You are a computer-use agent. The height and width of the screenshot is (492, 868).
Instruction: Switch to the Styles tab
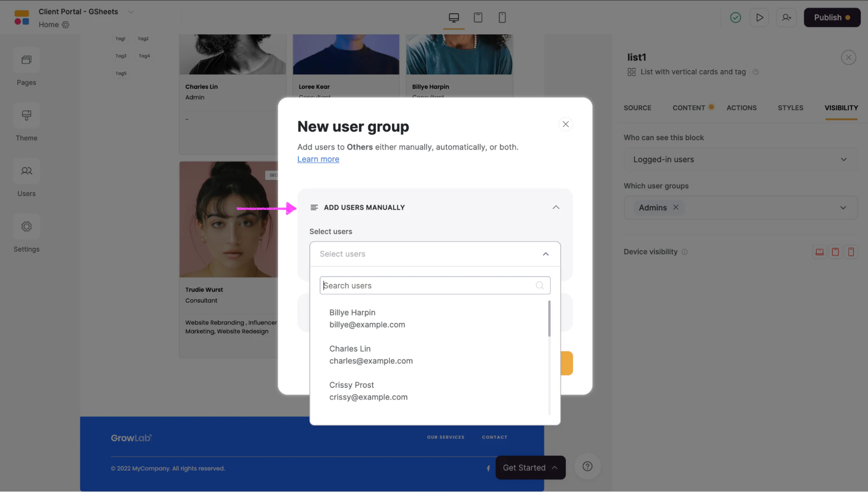point(790,108)
